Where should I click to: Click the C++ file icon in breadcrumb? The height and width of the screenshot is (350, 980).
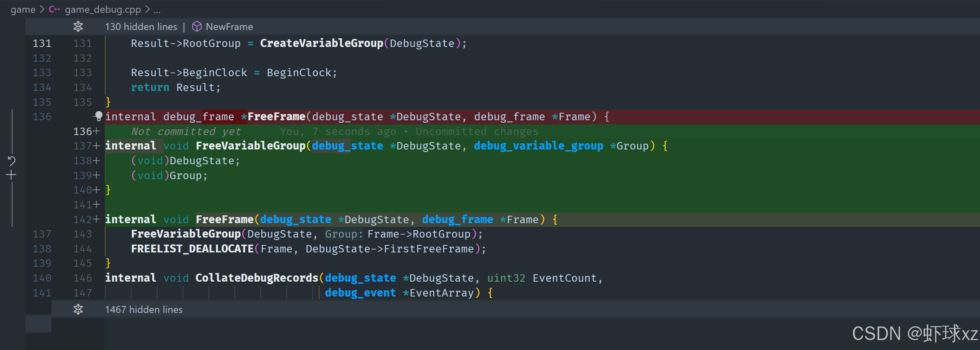tap(54, 9)
